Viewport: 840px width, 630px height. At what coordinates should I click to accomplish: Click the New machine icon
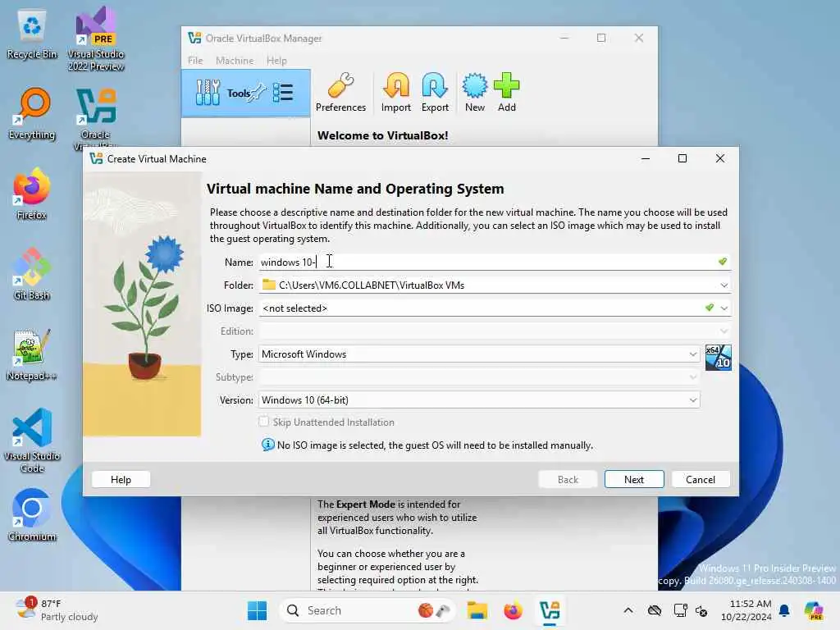point(475,92)
